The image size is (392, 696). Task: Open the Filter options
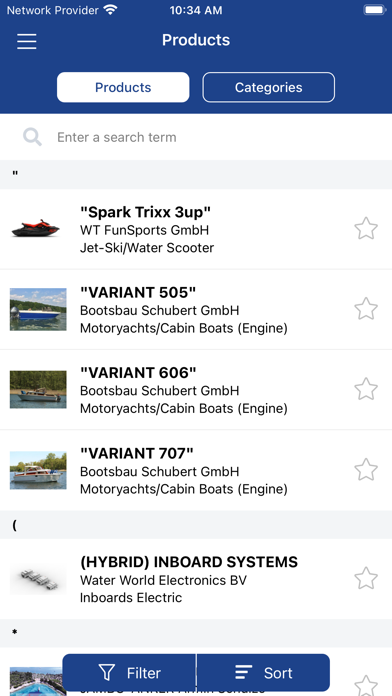coord(129,672)
